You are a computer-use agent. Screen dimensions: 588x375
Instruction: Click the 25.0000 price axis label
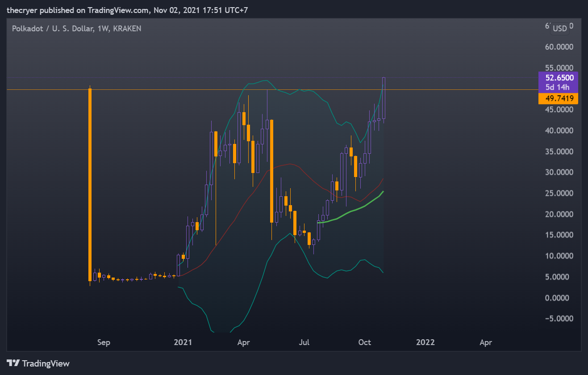(x=559, y=193)
